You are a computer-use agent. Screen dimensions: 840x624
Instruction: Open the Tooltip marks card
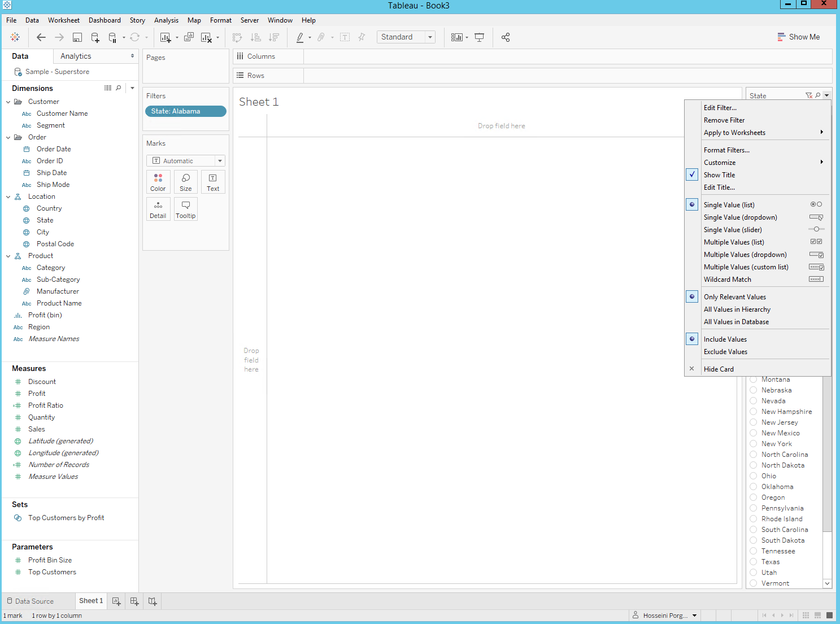coord(185,209)
